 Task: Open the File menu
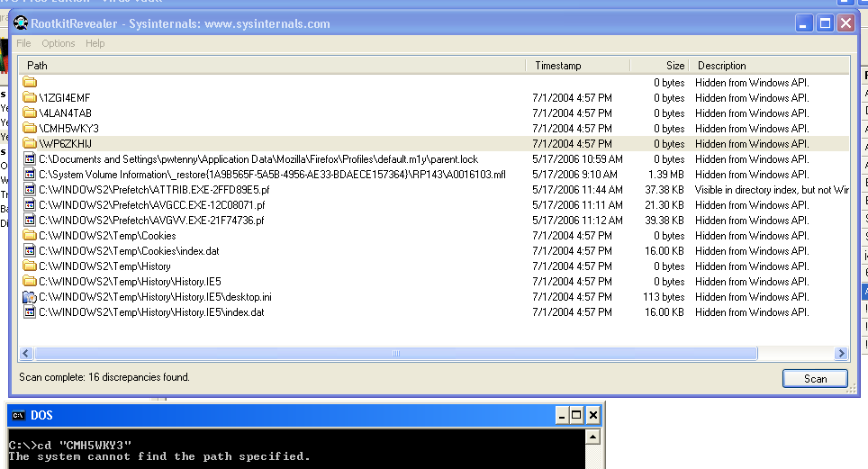tap(23, 43)
